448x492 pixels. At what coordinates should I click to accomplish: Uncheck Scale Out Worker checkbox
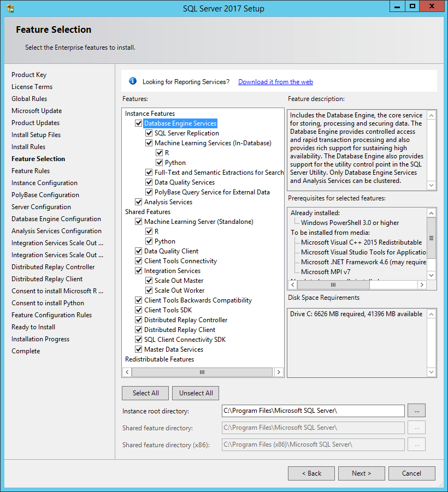click(149, 291)
